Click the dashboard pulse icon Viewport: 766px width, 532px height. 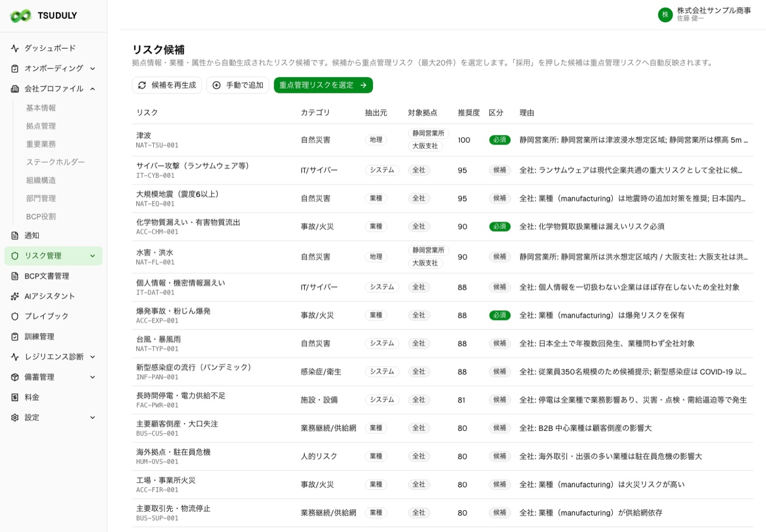15,48
